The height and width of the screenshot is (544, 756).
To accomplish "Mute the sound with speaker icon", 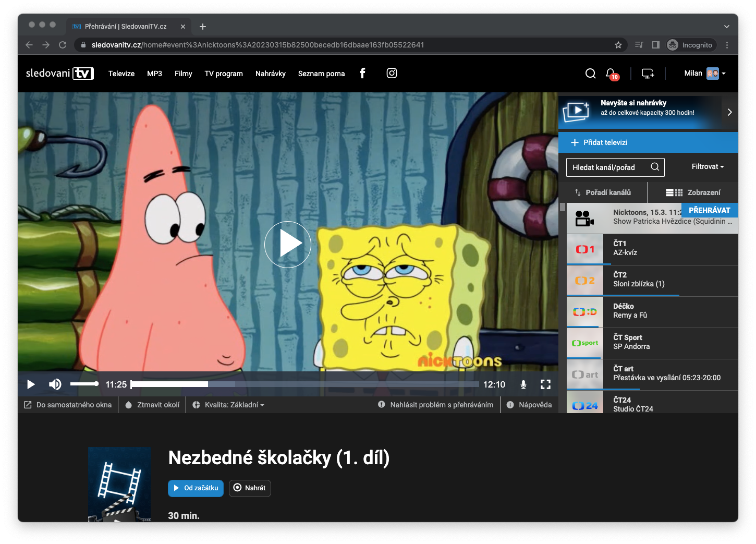I will [55, 384].
